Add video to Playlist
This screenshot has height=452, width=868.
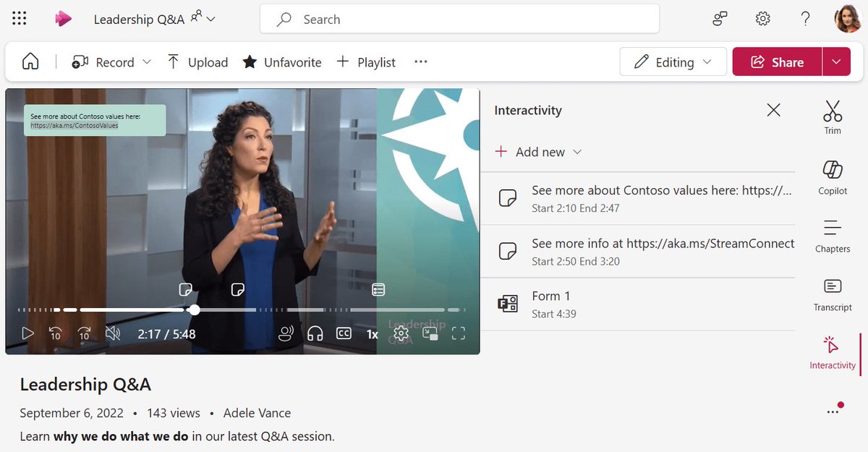click(366, 62)
